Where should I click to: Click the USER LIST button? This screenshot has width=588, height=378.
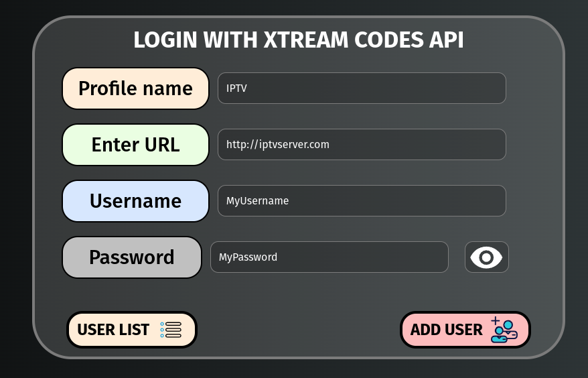pos(132,330)
